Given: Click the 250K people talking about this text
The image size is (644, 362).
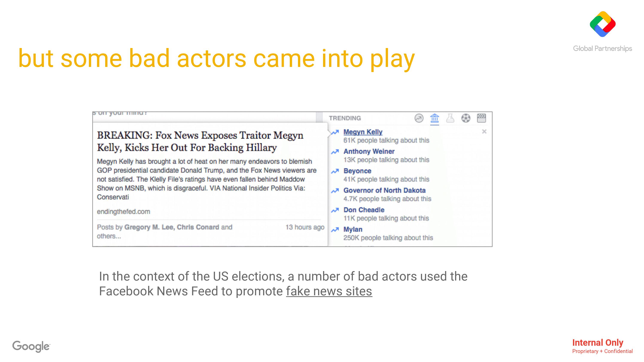Looking at the screenshot, I should point(388,238).
